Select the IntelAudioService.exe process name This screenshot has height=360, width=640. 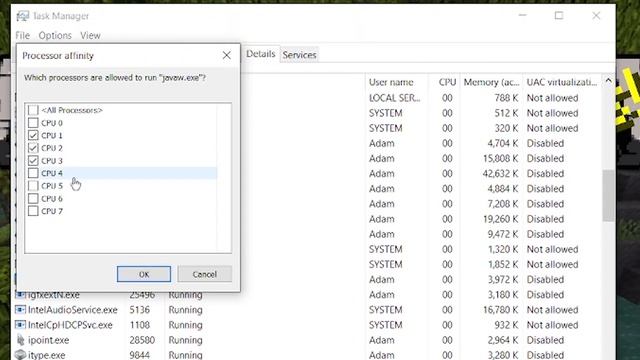[x=73, y=310]
